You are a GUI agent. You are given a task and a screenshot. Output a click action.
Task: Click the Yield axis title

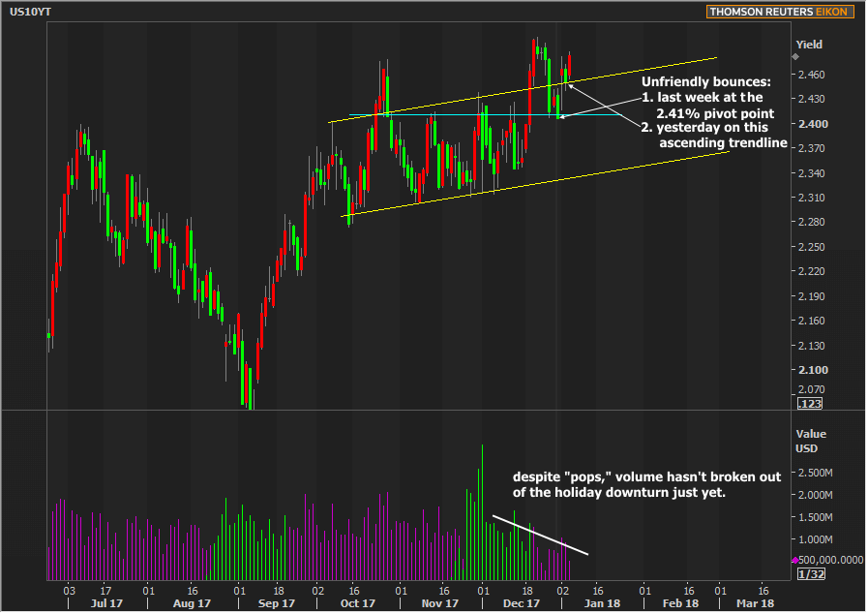click(x=809, y=45)
